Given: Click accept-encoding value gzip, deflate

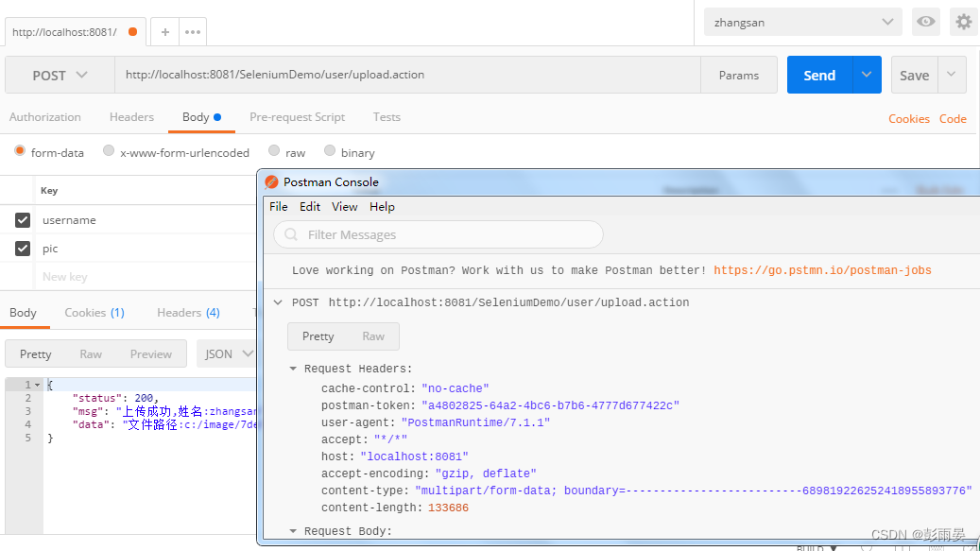Looking at the screenshot, I should 486,474.
